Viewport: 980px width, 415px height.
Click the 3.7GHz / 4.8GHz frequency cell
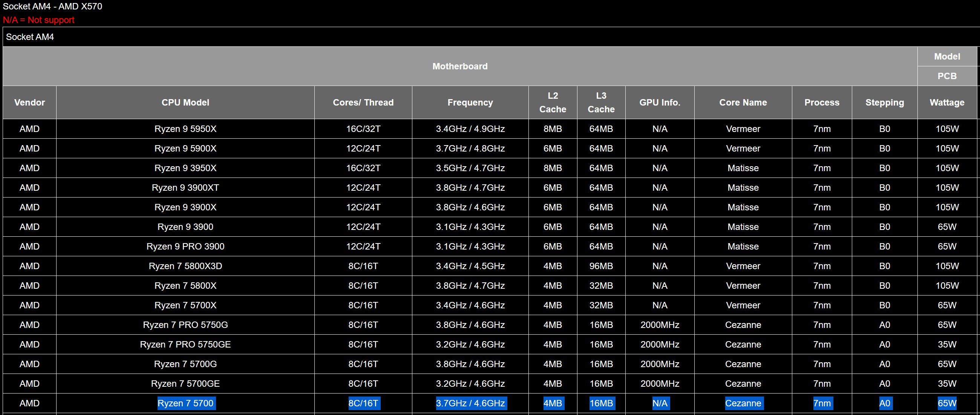(470, 149)
